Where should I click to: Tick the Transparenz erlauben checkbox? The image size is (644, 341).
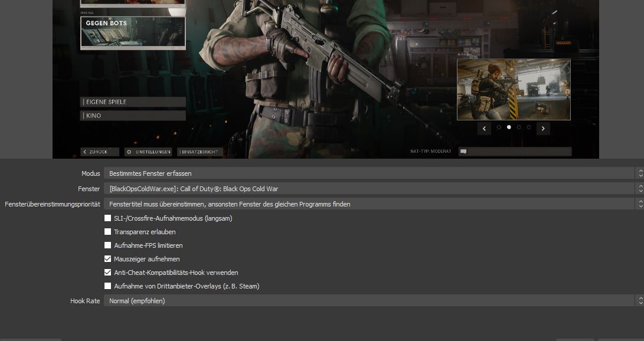point(107,232)
